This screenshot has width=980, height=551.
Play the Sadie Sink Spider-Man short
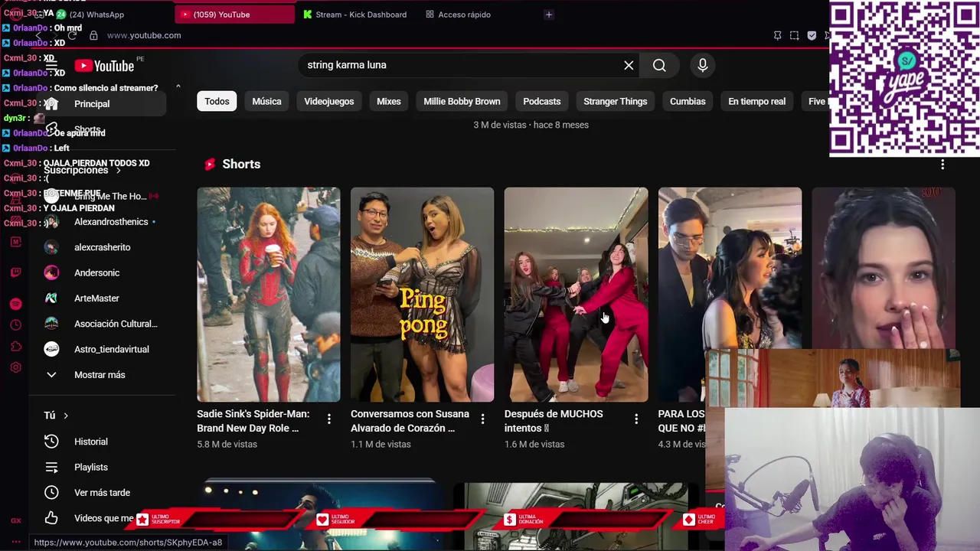(269, 295)
